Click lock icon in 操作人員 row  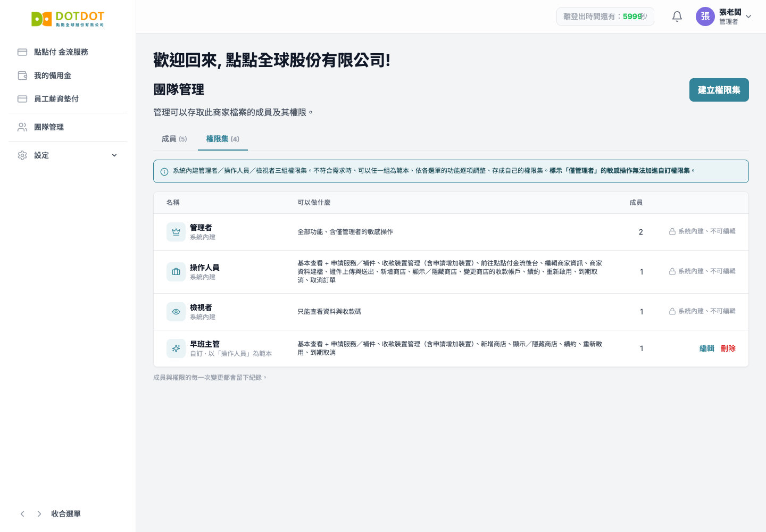click(x=672, y=271)
